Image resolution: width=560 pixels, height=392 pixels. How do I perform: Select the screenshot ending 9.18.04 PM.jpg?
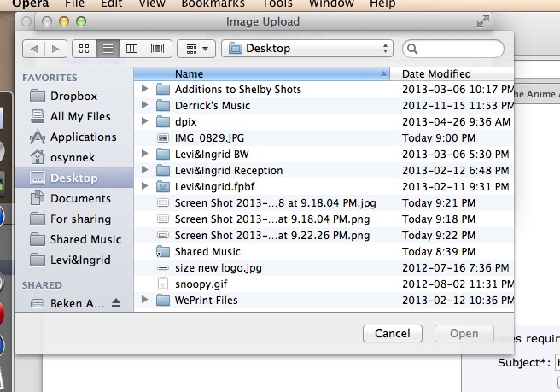[324, 203]
